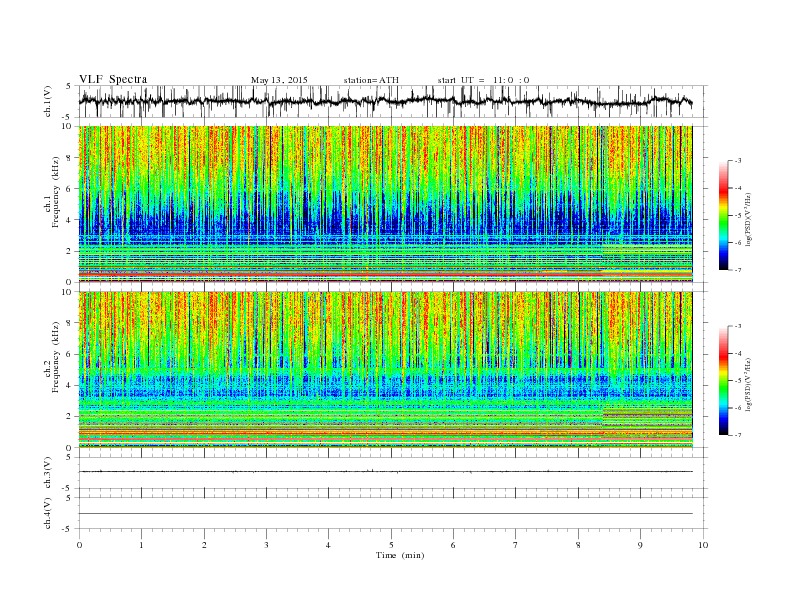Screen dimensions: 792x612
Task: Click the "station=ATH" label
Action: pos(371,80)
